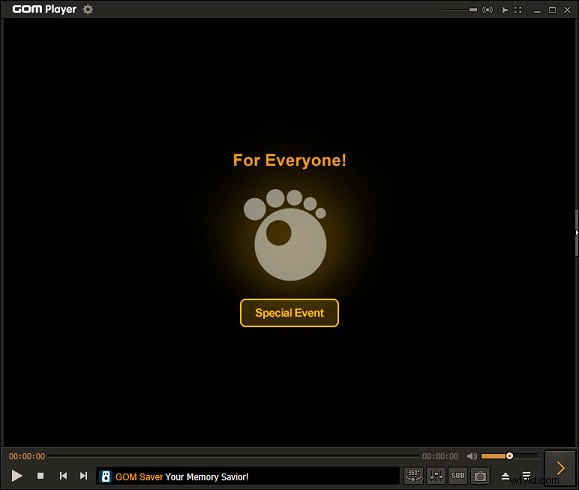Capture a screenshot with the camera icon
Image resolution: width=579 pixels, height=490 pixels.
click(x=480, y=476)
